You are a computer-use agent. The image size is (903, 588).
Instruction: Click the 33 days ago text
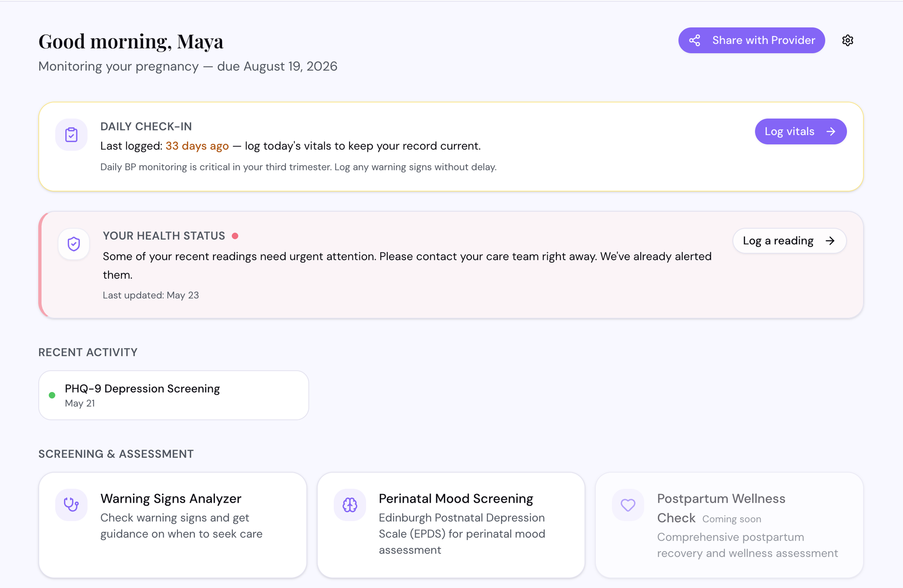pos(197,146)
